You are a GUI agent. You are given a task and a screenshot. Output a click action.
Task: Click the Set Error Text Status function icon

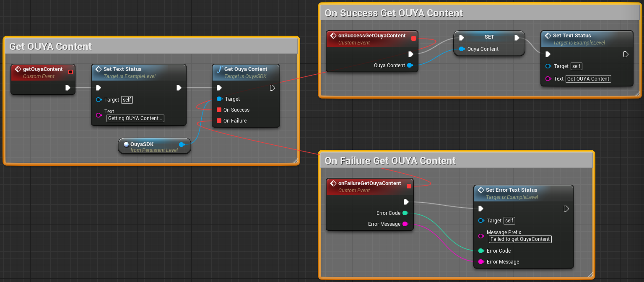click(x=481, y=190)
